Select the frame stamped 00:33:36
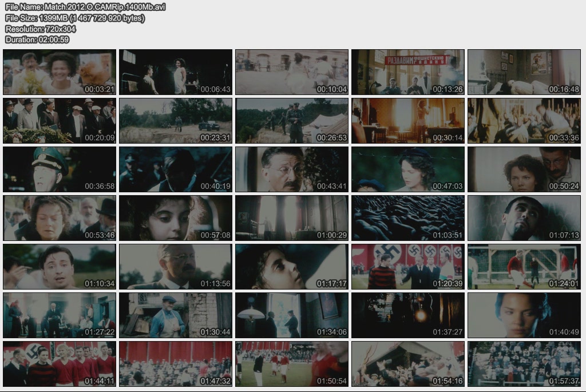The width and height of the screenshot is (586, 392). [524, 121]
